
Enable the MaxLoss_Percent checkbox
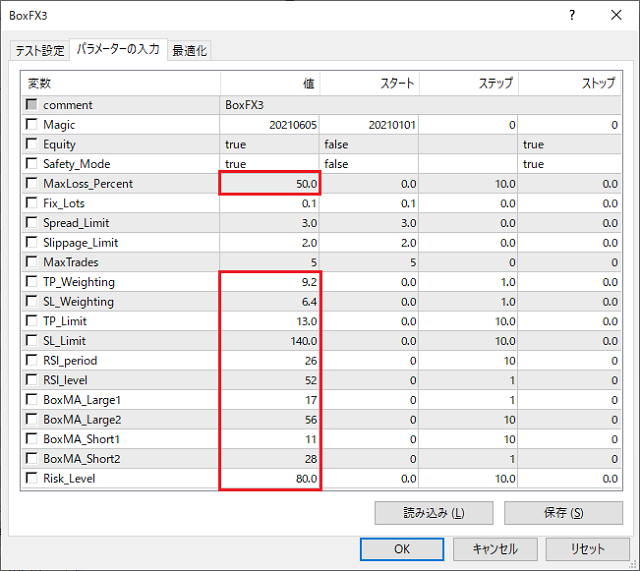31,183
